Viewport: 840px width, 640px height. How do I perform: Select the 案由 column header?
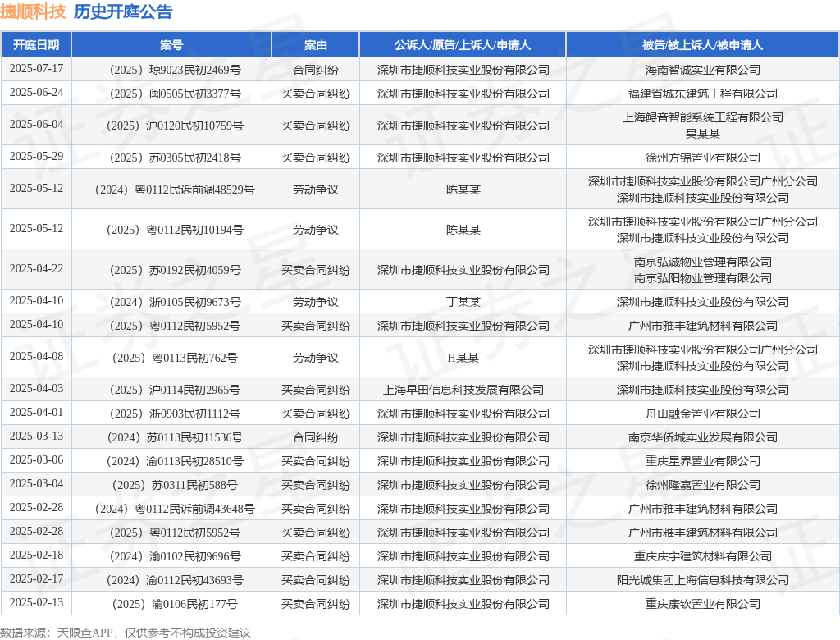[316, 45]
